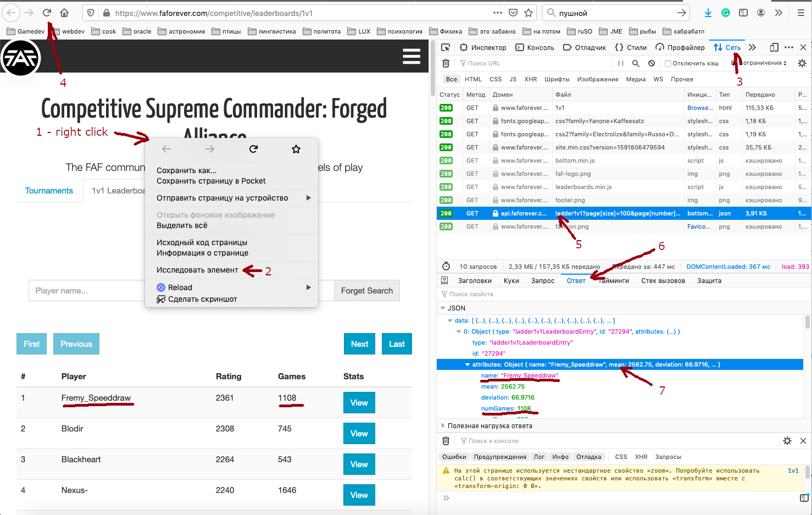Open the Firefox hamburger application menu
This screenshot has width=812, height=515.
click(x=800, y=13)
